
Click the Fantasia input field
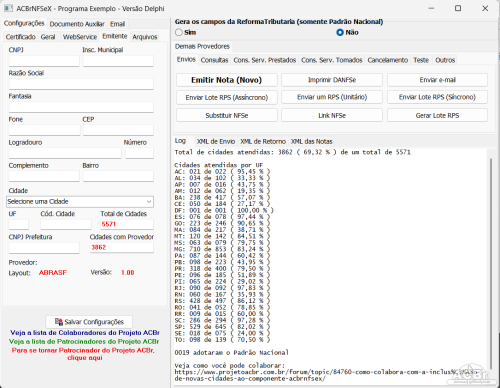[x=81, y=107]
